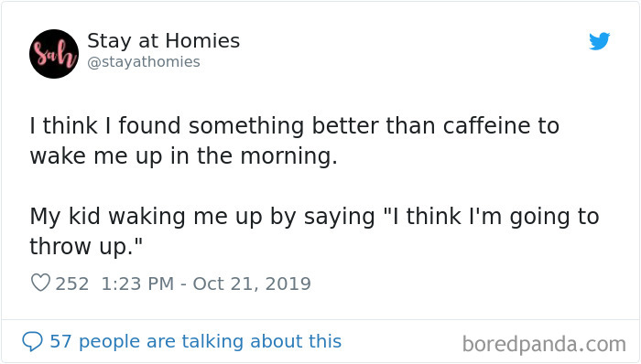The image size is (641, 364).
Task: Like the tweet with the heart icon
Action: point(40,283)
